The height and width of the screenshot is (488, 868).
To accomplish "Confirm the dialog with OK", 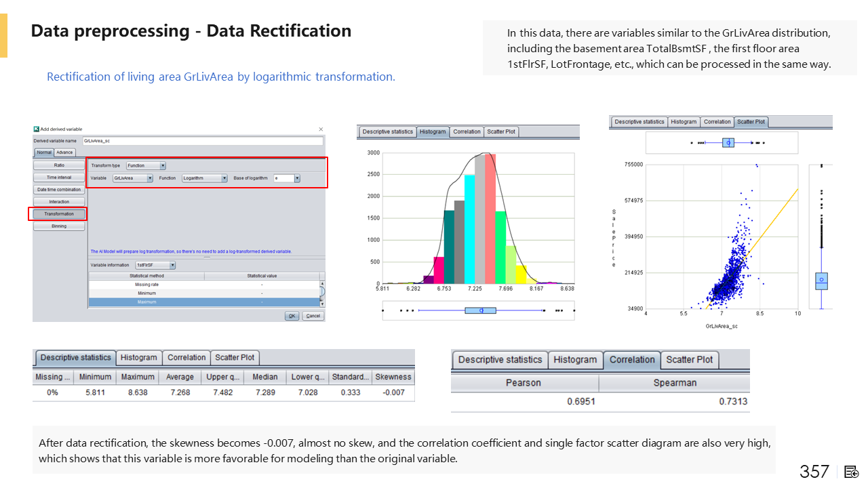I will pos(292,316).
